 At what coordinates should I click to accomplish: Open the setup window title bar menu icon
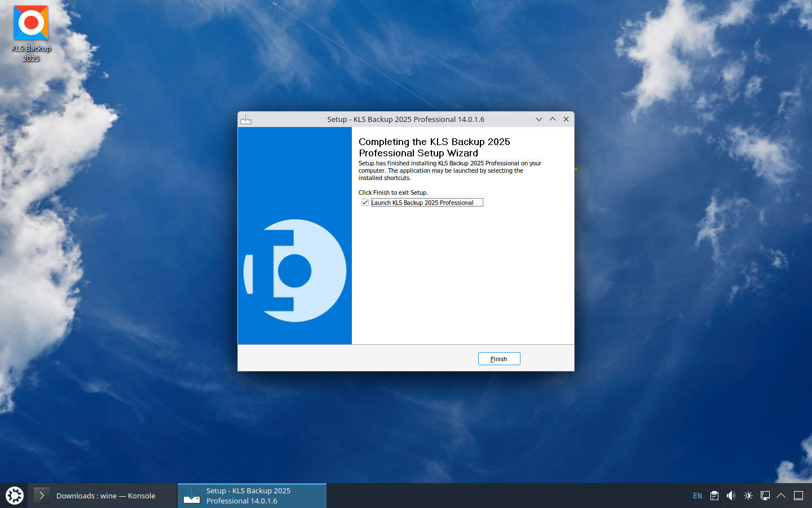pos(246,119)
